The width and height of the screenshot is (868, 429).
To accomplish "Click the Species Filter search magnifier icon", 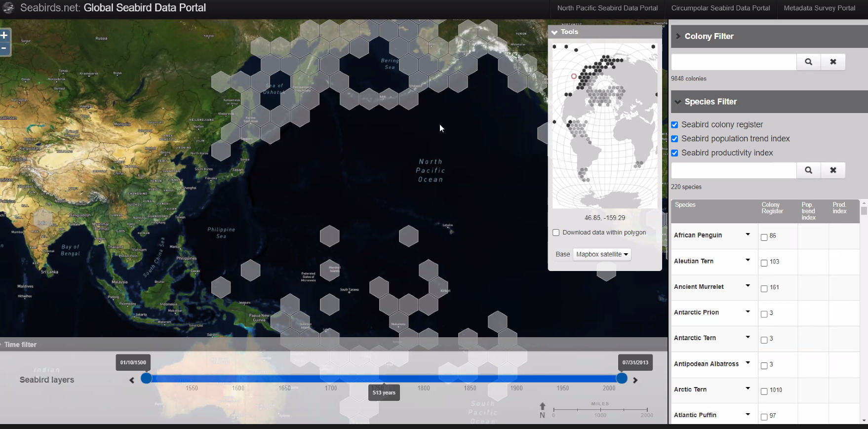I will (x=808, y=170).
